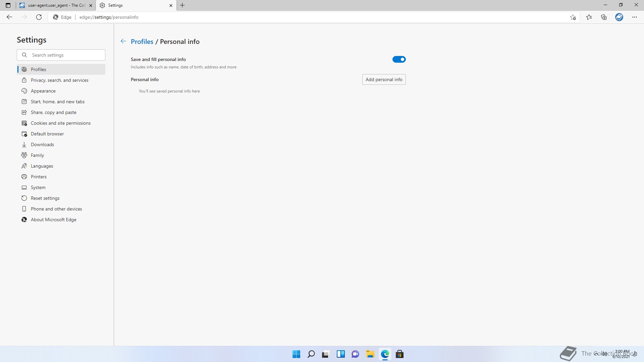Toggle Save and fill personal info switch
644x362 pixels.
[399, 59]
